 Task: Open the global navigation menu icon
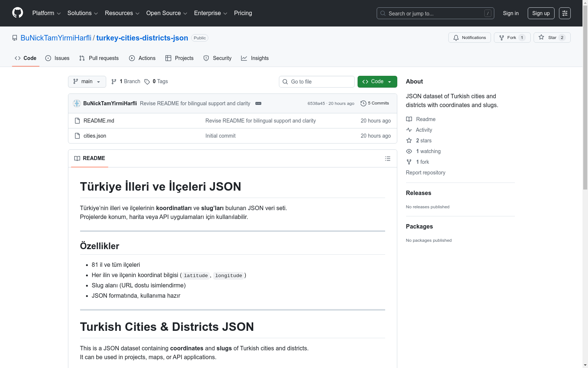click(x=564, y=13)
